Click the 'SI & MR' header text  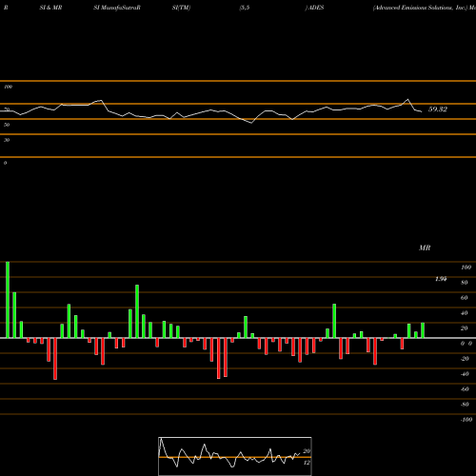(50, 8)
